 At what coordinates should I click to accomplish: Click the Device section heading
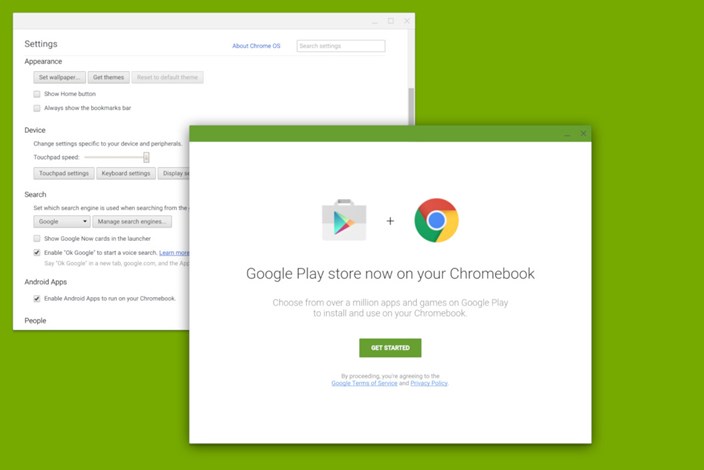35,130
